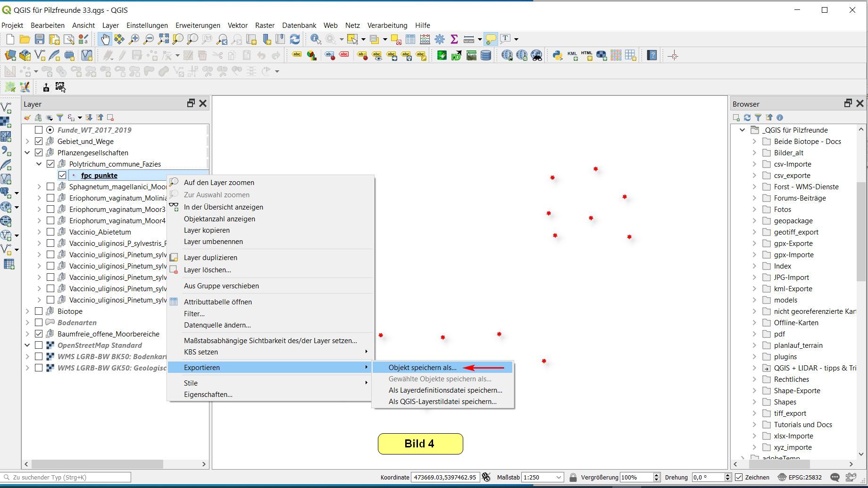Viewport: 868px width, 488px height.
Task: Click the Identify Features info icon
Action: click(316, 39)
